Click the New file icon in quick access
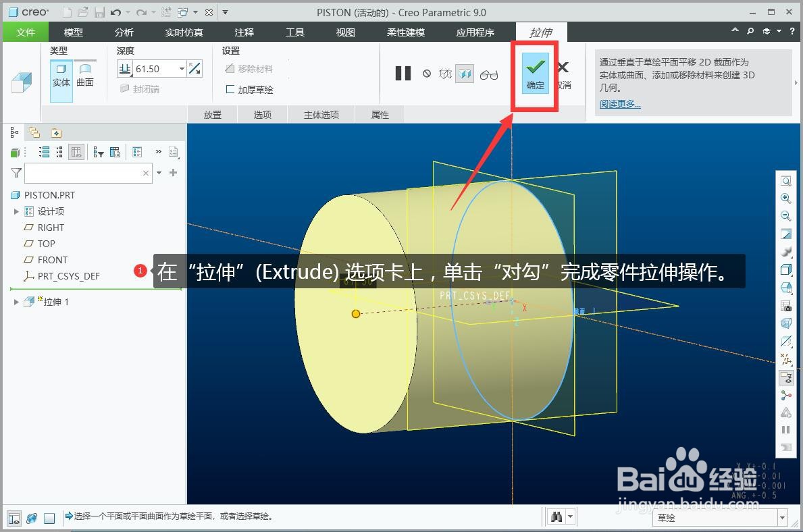Viewport: 803px width, 532px height. [67, 11]
